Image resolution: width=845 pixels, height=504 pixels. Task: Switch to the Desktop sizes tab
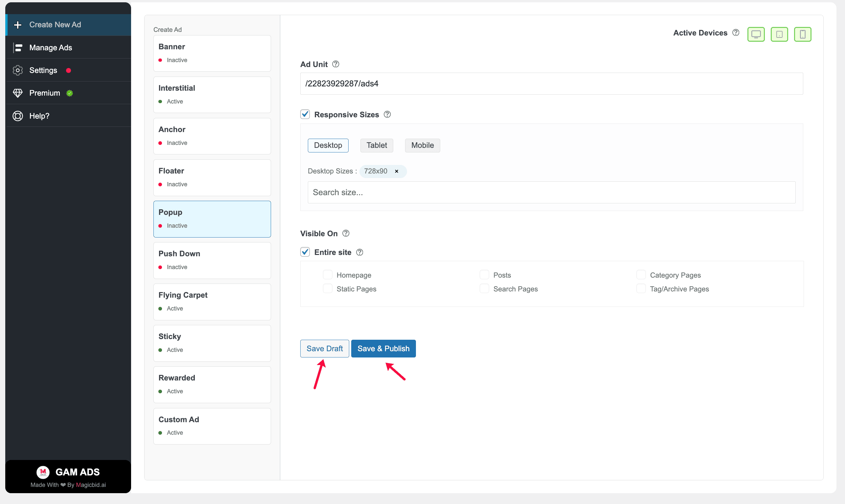[x=328, y=145]
